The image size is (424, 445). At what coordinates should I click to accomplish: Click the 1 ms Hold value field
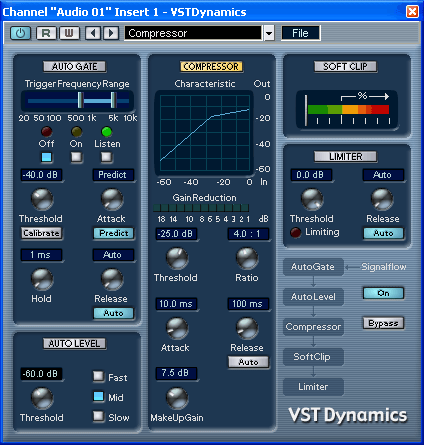(41, 255)
